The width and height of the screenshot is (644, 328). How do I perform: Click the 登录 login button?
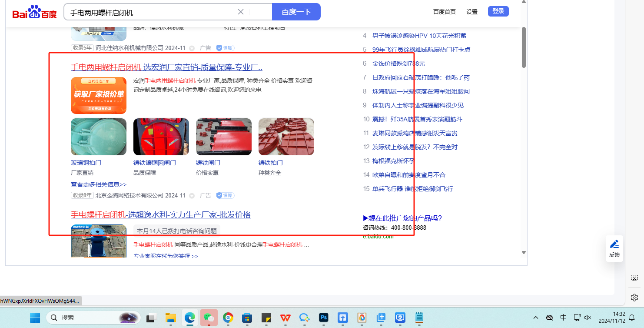pyautogui.click(x=498, y=11)
